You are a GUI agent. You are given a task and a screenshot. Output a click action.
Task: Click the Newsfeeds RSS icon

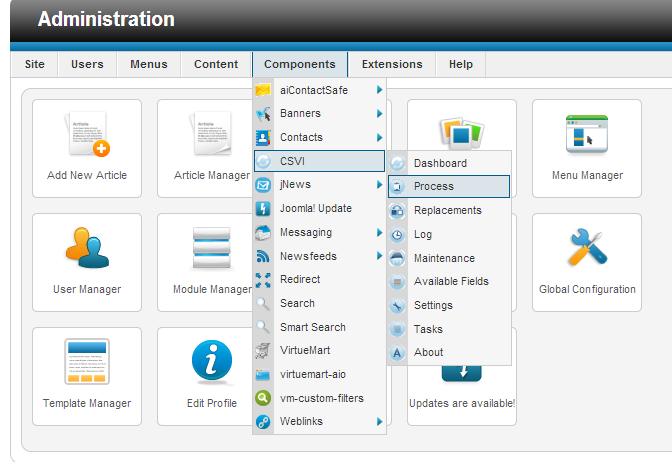click(263, 256)
